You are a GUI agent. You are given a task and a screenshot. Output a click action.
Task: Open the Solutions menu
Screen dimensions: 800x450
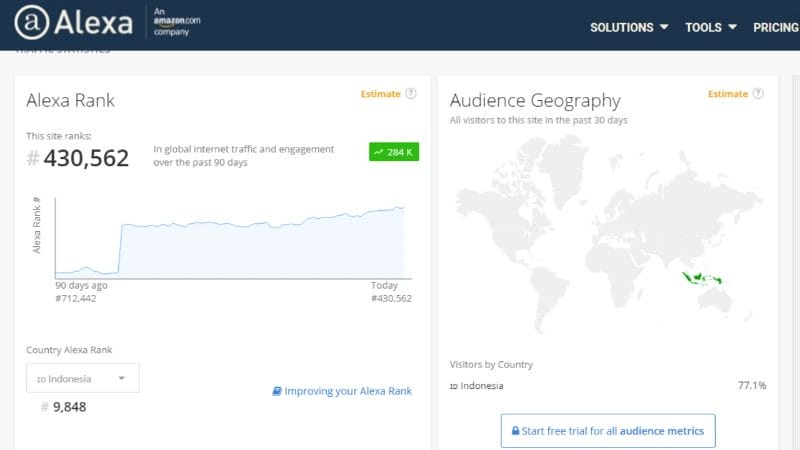point(629,28)
